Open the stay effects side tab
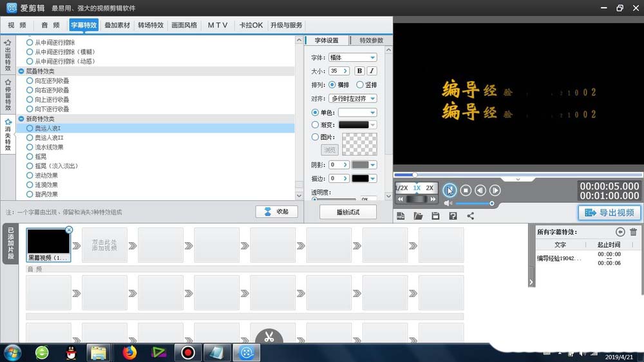The width and height of the screenshot is (644, 362). (x=8, y=95)
